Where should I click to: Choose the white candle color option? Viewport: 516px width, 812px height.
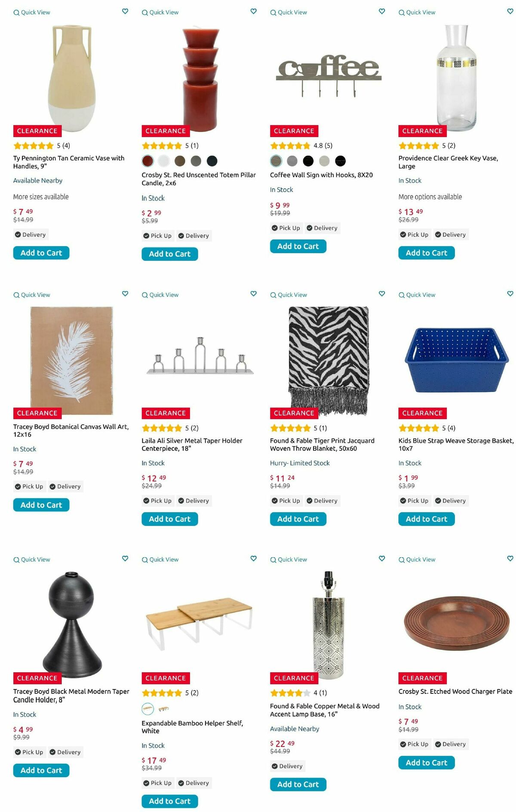pos(164,161)
